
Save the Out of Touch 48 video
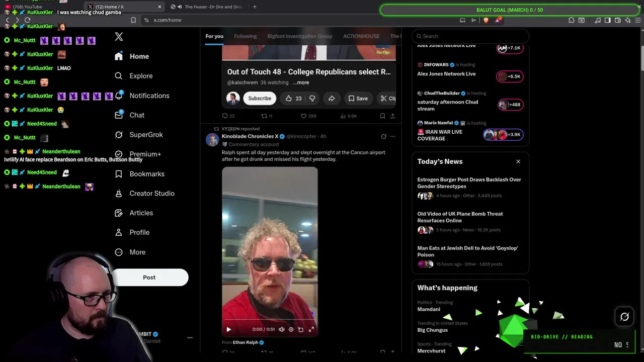(x=358, y=99)
